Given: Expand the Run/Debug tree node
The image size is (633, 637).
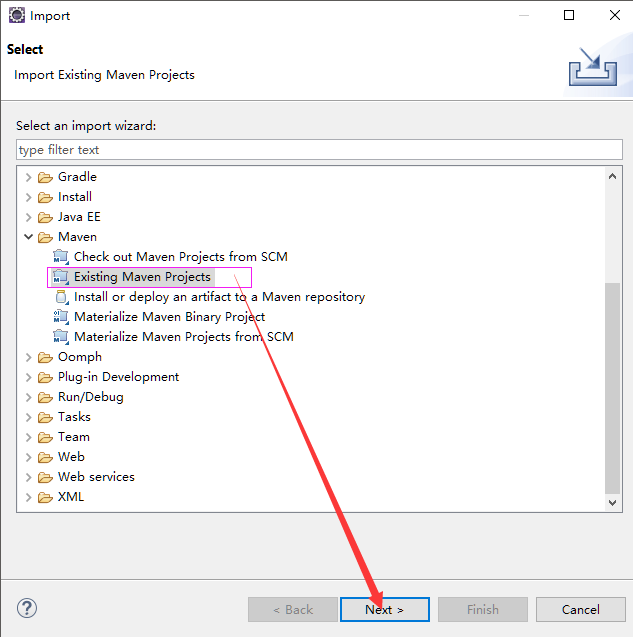Looking at the screenshot, I should [29, 397].
